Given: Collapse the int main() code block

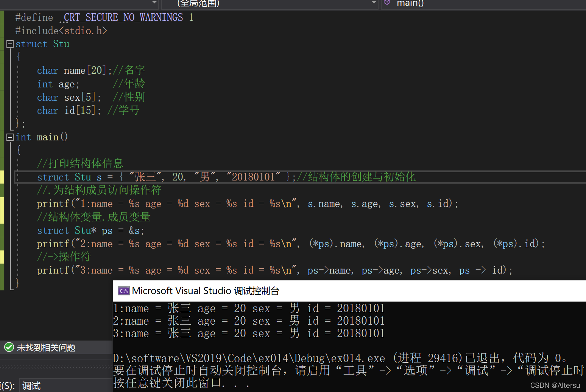Looking at the screenshot, I should tap(10, 137).
